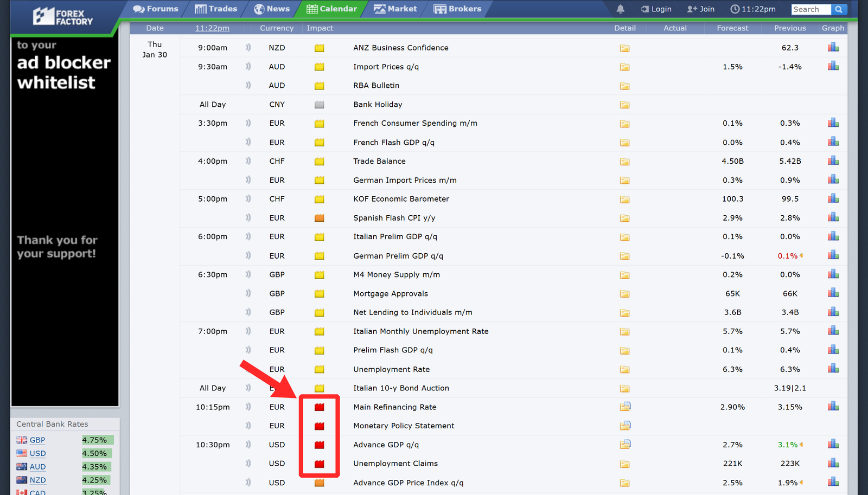Screen dimensions: 868x495
Task: Click the ad blocker whitelist banner
Action: 65,221
